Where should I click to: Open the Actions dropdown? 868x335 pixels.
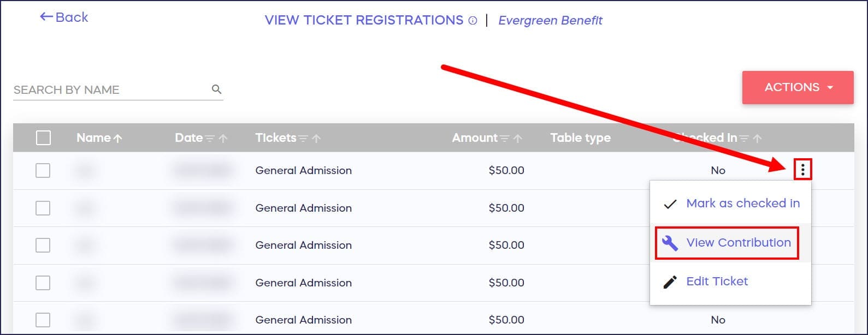(798, 87)
